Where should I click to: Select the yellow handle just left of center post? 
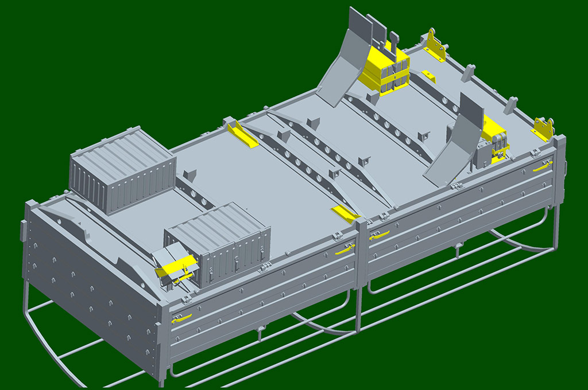pyautogui.click(x=345, y=249)
